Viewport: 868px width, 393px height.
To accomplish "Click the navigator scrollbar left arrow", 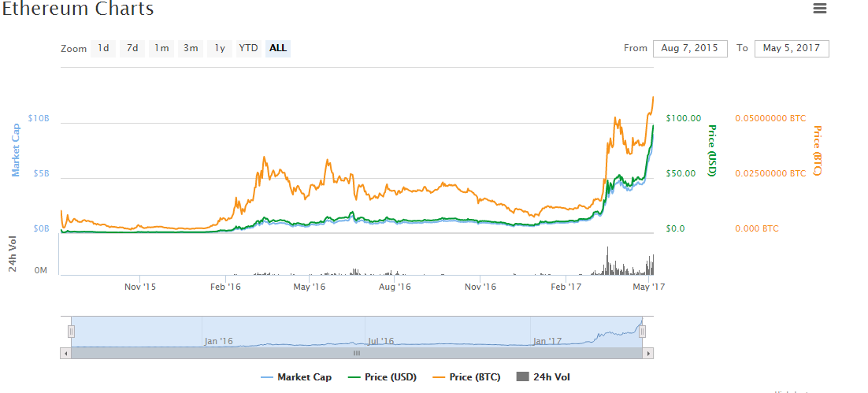I will coord(65,354).
